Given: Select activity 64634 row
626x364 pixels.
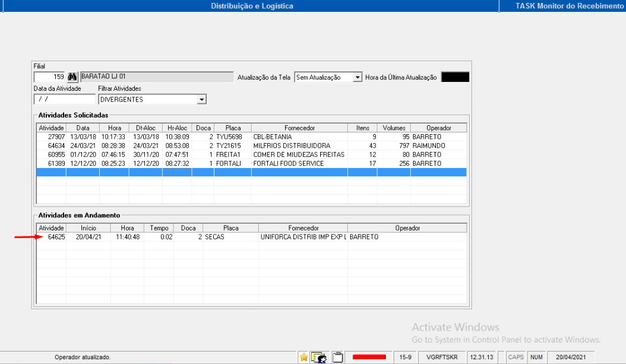Looking at the screenshot, I should point(251,145).
